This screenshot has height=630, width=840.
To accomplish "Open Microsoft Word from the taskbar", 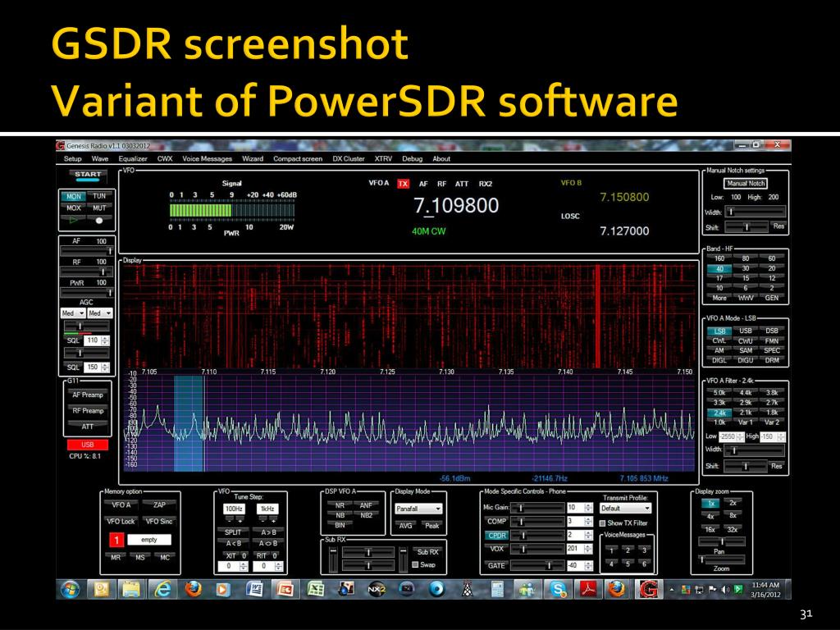I will pyautogui.click(x=254, y=589).
